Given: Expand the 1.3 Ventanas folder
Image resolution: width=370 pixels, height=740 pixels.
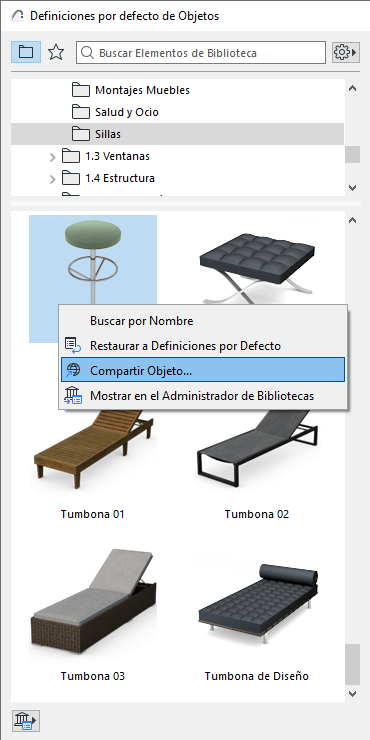Looking at the screenshot, I should coord(52,157).
